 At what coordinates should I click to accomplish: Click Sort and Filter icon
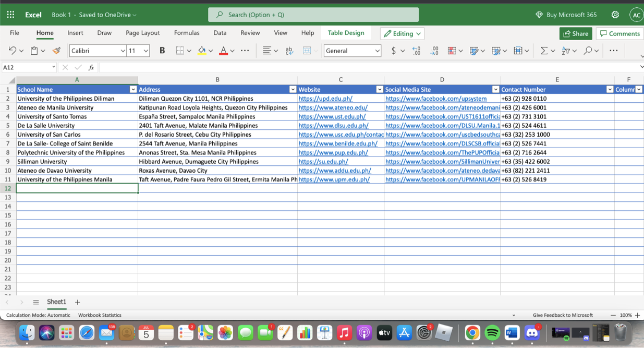click(x=566, y=51)
